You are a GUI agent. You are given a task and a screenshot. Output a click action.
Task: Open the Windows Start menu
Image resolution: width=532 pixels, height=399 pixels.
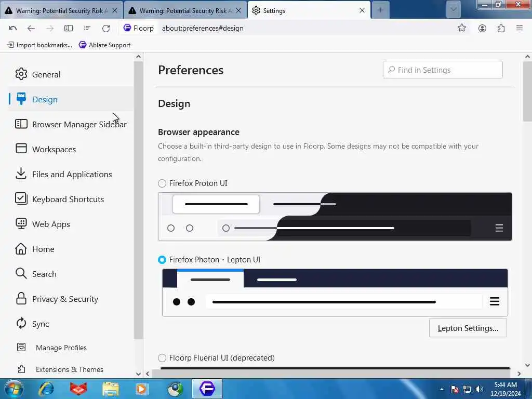pos(13,389)
